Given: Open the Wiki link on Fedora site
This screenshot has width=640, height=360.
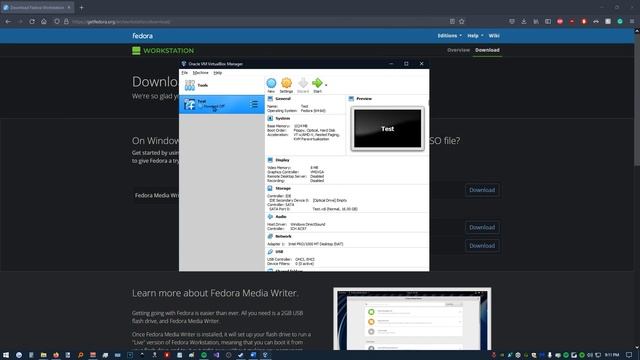Looking at the screenshot, I should pos(494,36).
